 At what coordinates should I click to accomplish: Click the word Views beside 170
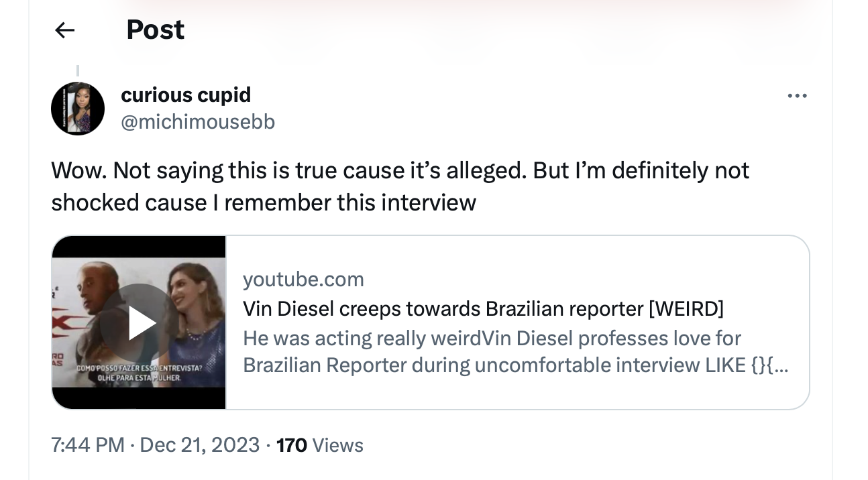pyautogui.click(x=338, y=445)
